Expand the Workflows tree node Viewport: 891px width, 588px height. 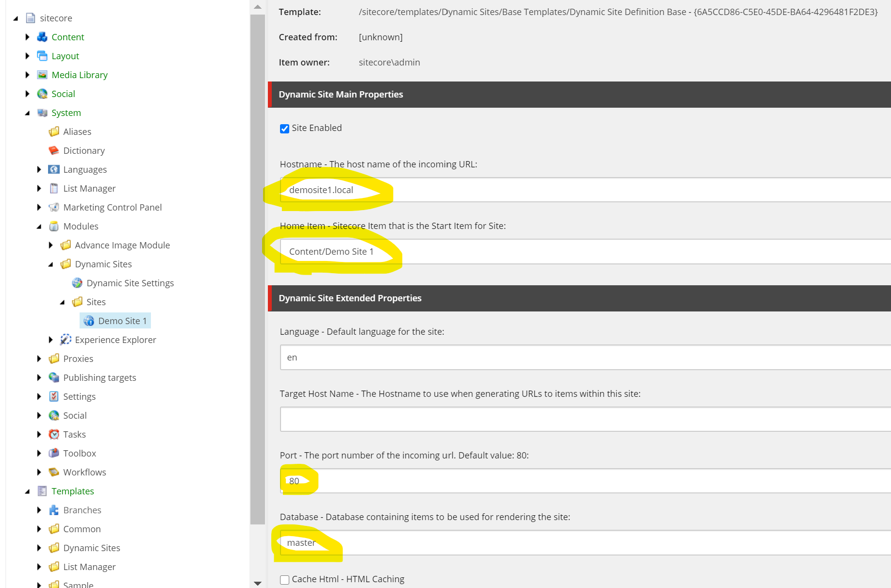39,472
